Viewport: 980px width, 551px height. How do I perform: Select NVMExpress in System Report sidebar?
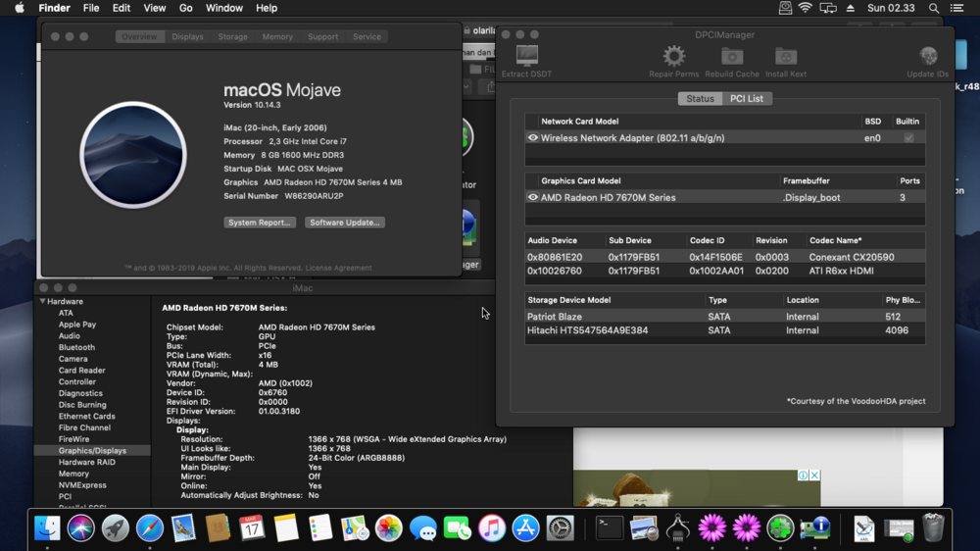82,485
